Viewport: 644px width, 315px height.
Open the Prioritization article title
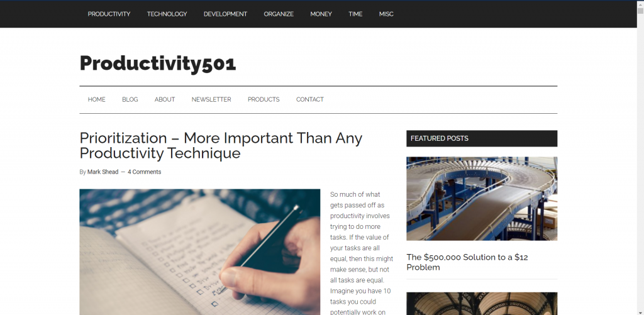(221, 145)
